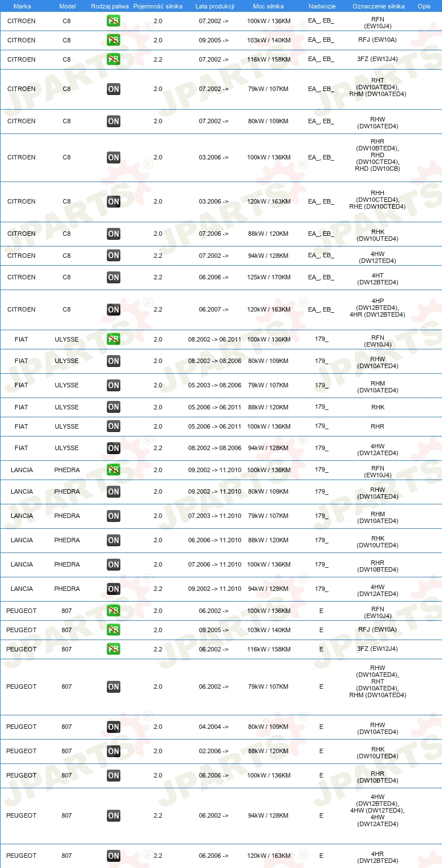Click the PB fuel icon in Citroen C8 103kW/140KM row
The image size is (442, 868).
click(114, 41)
